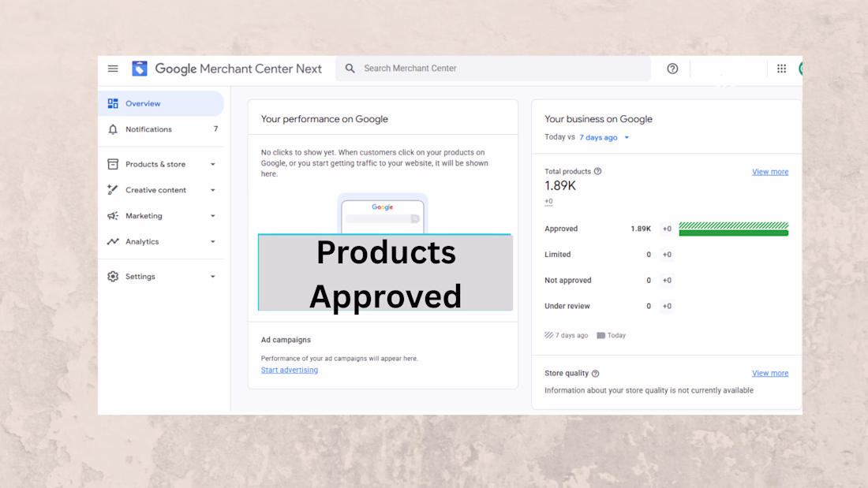Expand the Marketing section arrow
The height and width of the screenshot is (488, 868).
[212, 216]
